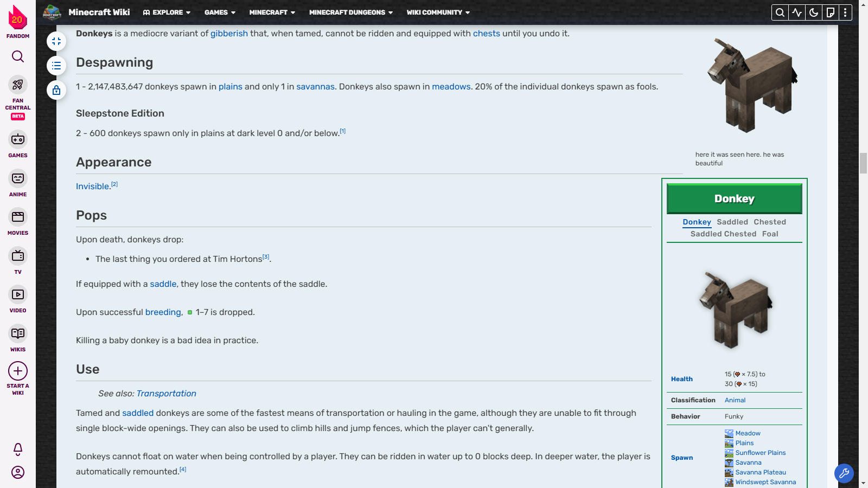Collapse the content width with the arrows button
The width and height of the screenshot is (868, 488).
56,41
